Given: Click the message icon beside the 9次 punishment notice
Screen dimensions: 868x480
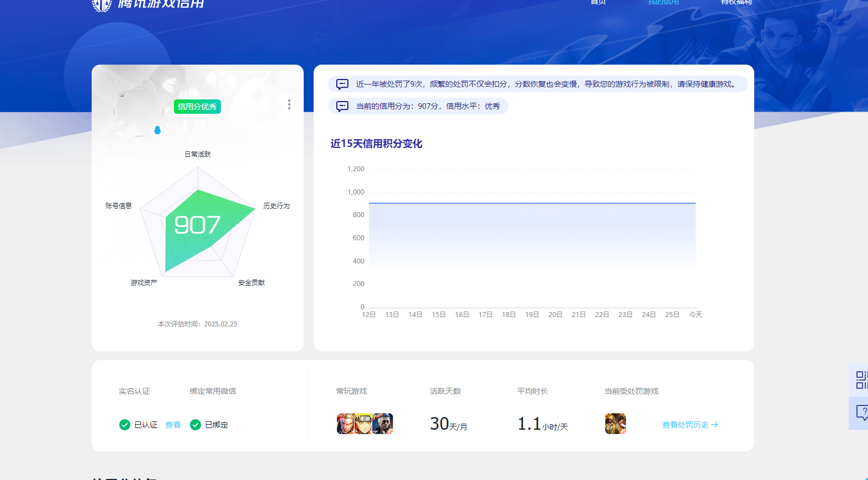Looking at the screenshot, I should point(342,84).
